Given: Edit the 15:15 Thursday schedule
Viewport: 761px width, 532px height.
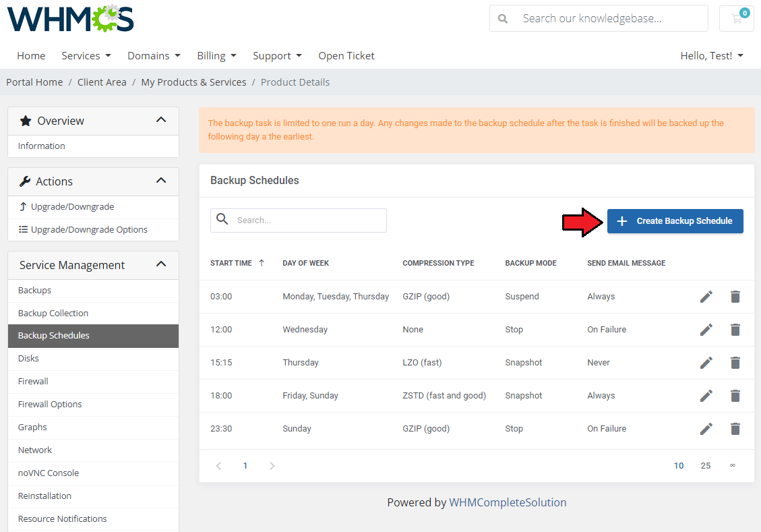Looking at the screenshot, I should (706, 363).
